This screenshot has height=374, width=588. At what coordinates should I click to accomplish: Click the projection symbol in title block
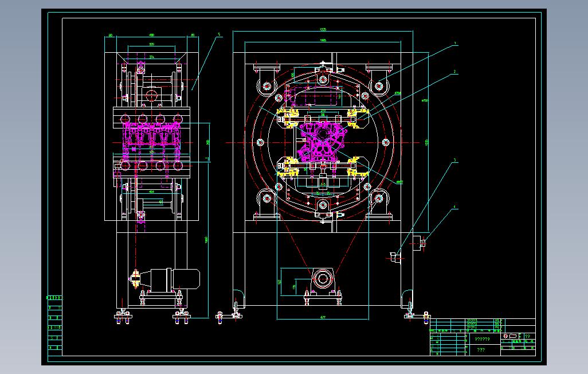[510, 336]
